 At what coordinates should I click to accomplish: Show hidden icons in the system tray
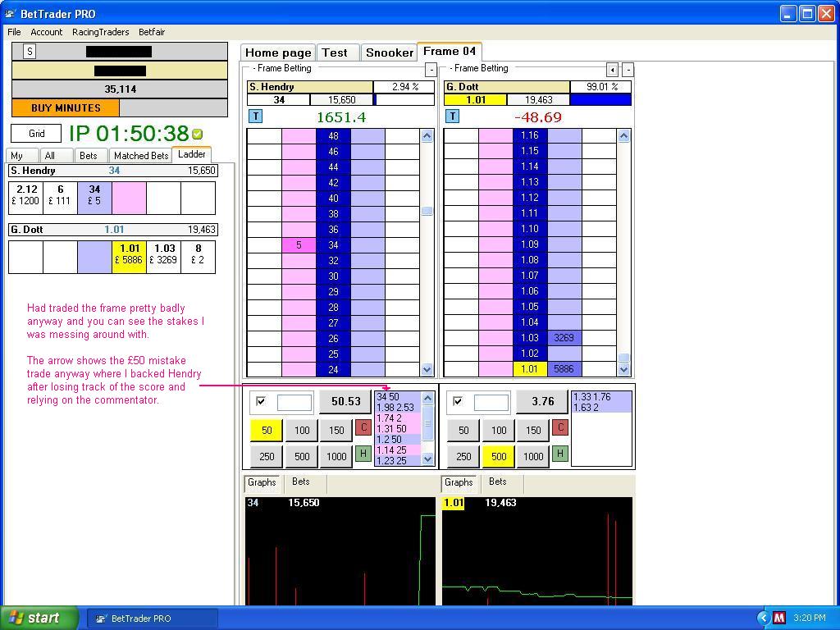[x=764, y=619]
